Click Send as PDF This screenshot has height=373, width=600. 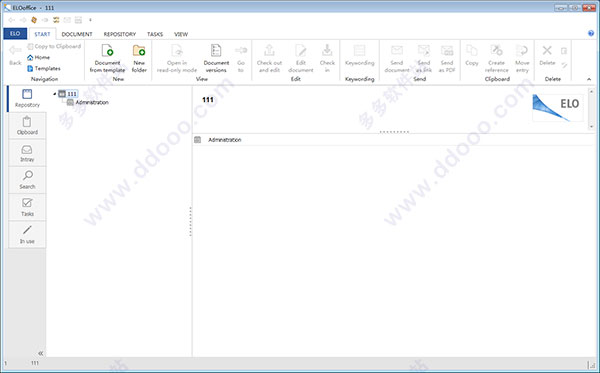click(447, 58)
